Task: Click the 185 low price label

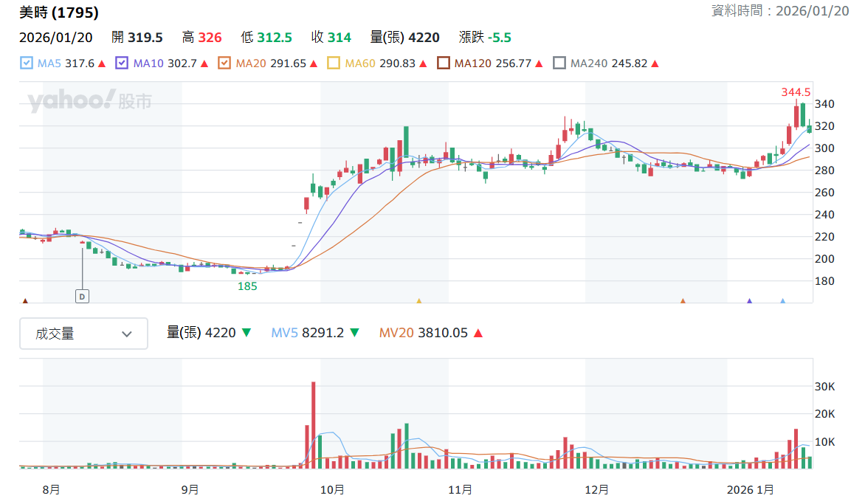Action: click(x=247, y=286)
